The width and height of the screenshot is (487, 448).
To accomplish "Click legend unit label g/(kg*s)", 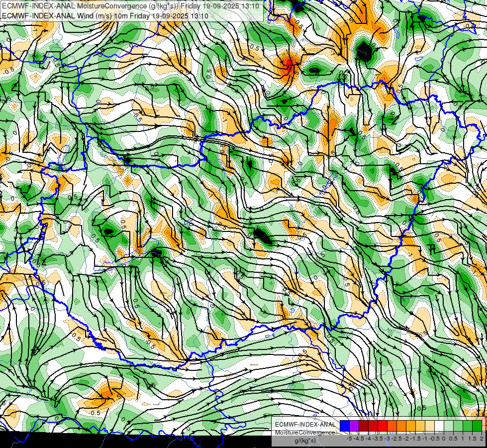I will pos(305,441).
